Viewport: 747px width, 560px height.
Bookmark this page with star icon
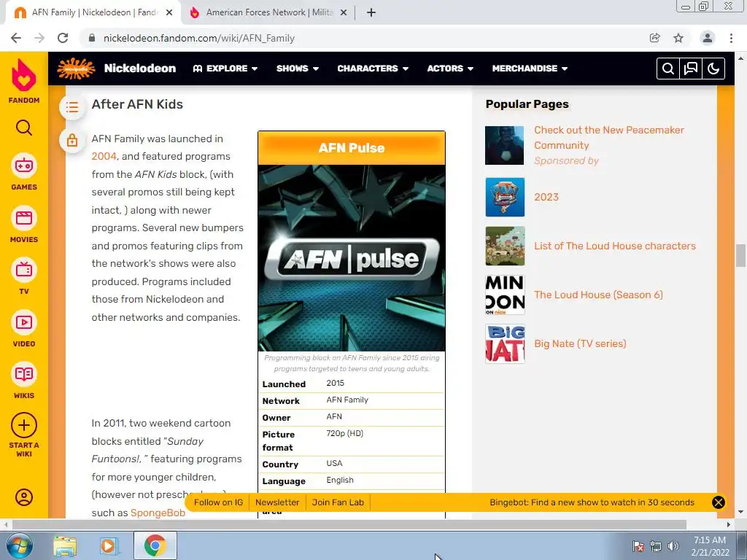(x=678, y=38)
